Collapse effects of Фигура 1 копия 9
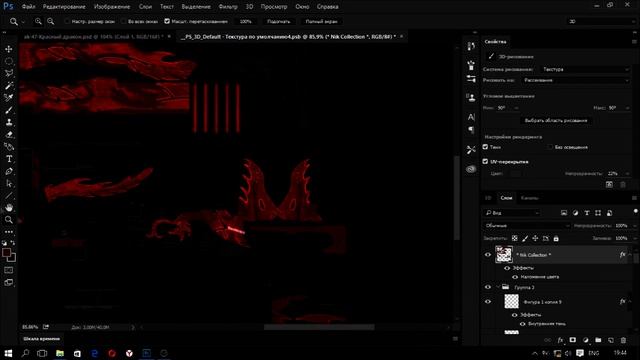 630,302
